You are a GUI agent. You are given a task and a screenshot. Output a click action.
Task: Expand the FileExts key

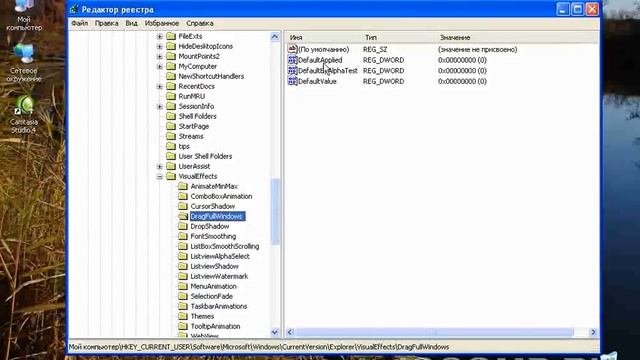coord(160,36)
